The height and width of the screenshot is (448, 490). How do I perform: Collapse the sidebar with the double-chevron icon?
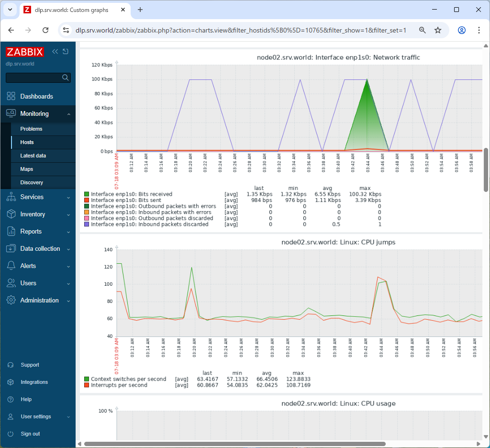tap(55, 51)
